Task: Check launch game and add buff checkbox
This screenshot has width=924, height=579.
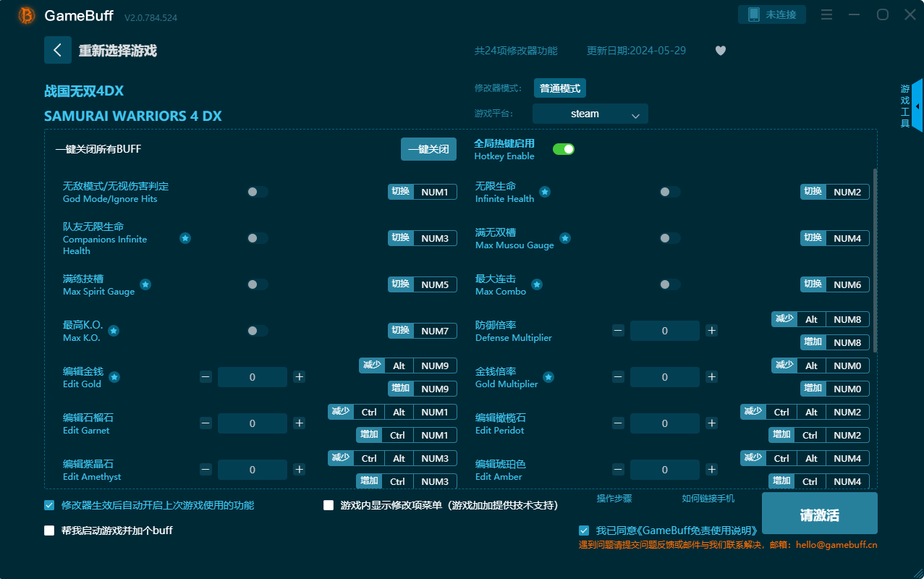Action: pos(49,531)
